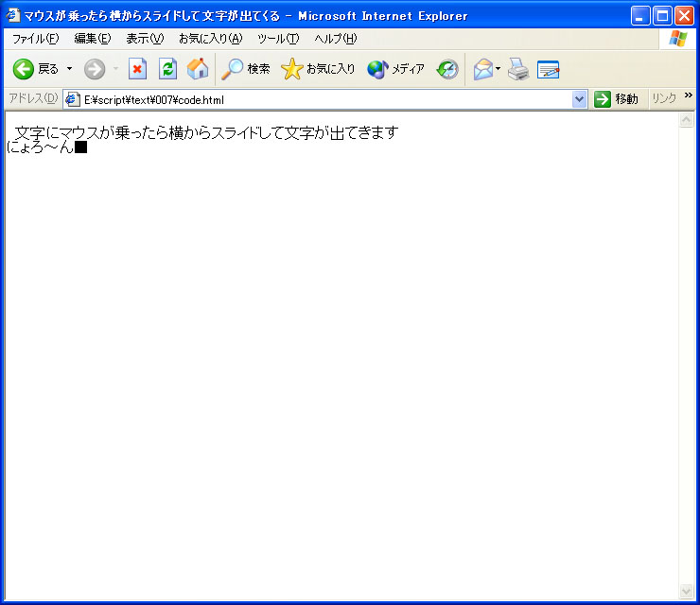Open the Back button history dropdown arrow
700x605 pixels.
click(x=70, y=69)
